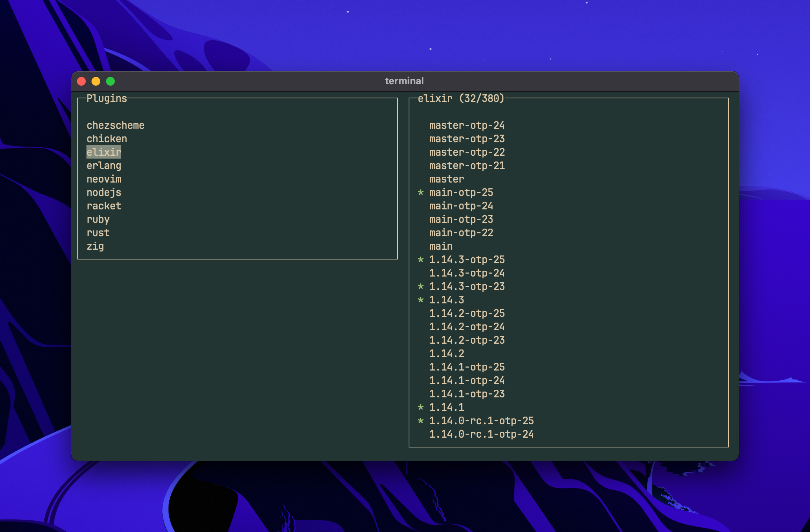Select version master-otp-22

467,152
